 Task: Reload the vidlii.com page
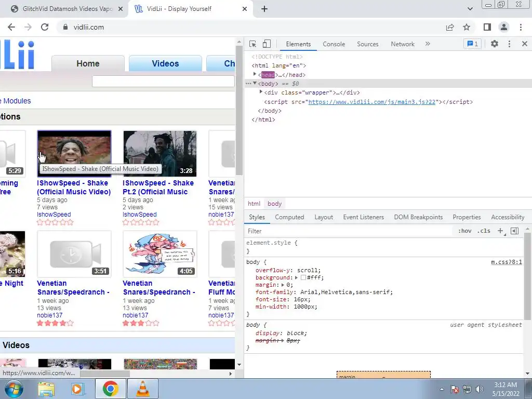[45, 27]
